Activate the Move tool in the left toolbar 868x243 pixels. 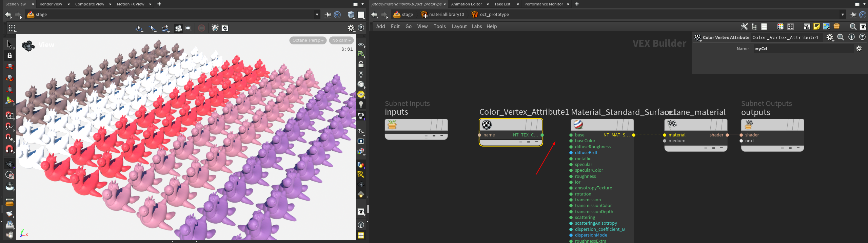pos(9,67)
